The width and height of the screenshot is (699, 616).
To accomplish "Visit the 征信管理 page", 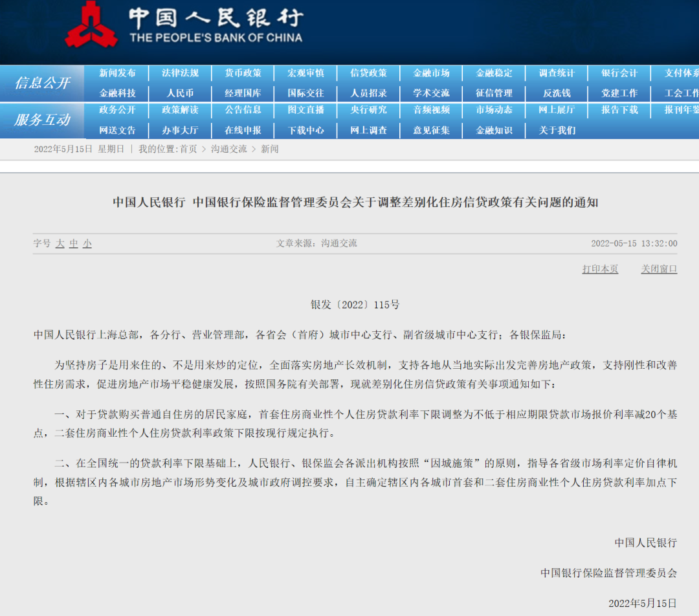I will [494, 93].
